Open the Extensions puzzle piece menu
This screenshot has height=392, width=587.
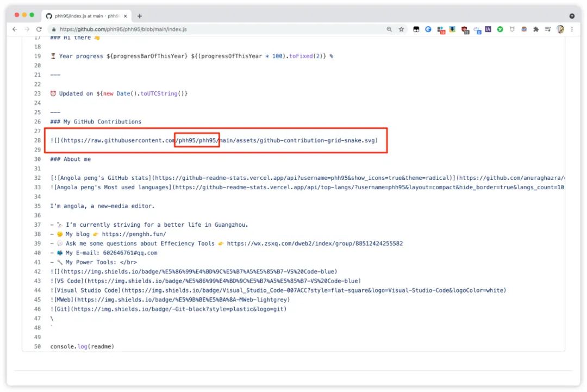point(536,29)
